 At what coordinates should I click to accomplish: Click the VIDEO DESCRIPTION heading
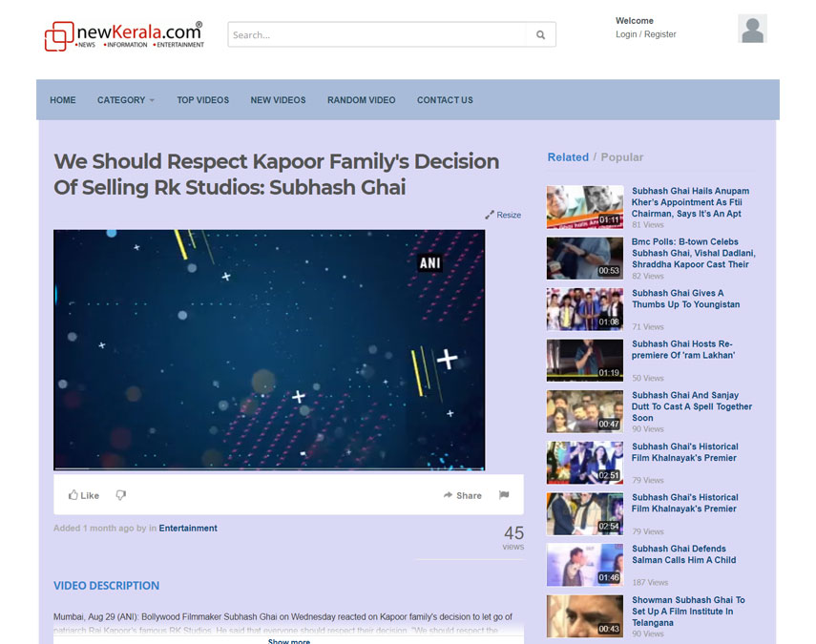point(106,586)
